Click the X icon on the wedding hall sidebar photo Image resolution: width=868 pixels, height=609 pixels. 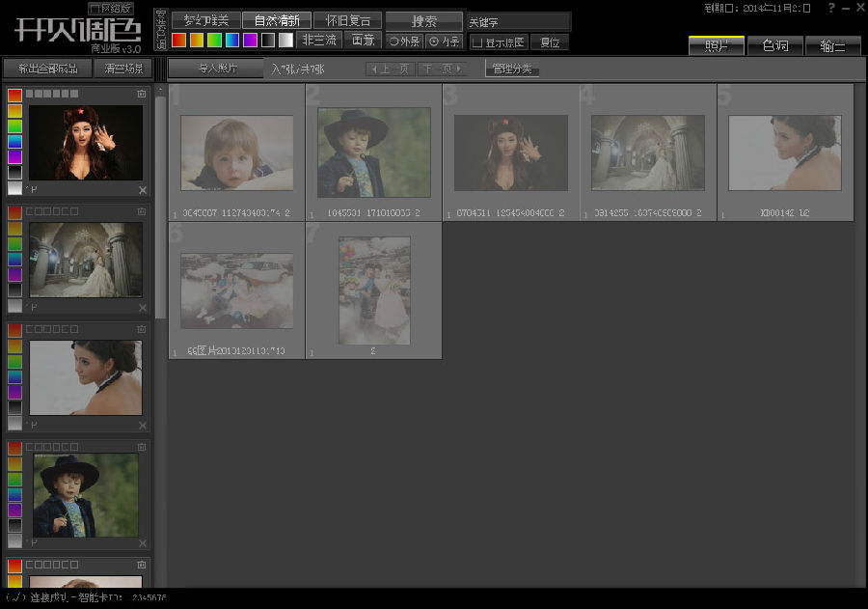[143, 308]
